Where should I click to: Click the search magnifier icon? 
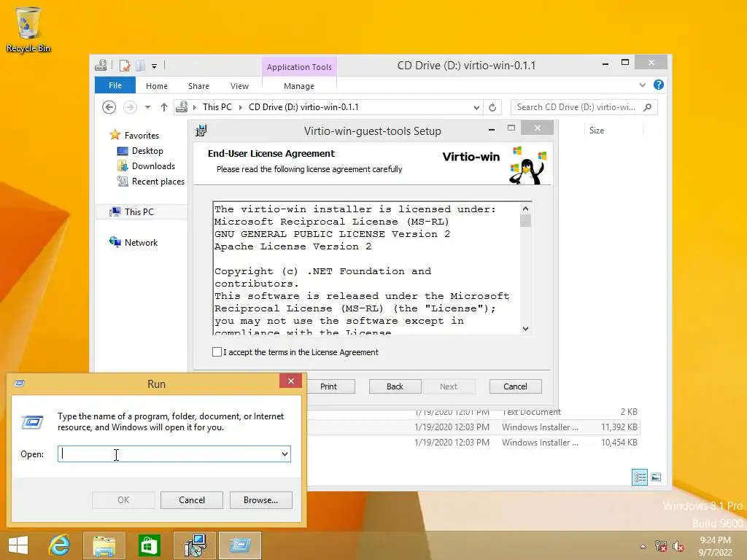click(x=648, y=107)
